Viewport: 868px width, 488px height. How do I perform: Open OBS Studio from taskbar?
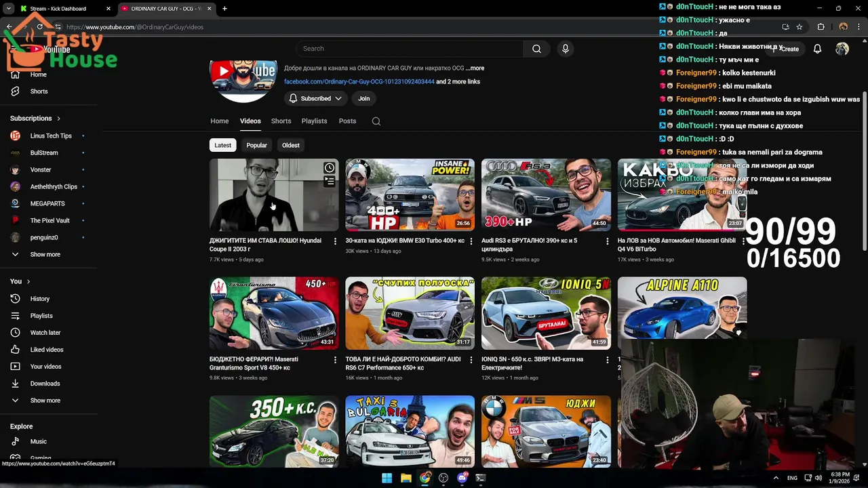pyautogui.click(x=443, y=478)
